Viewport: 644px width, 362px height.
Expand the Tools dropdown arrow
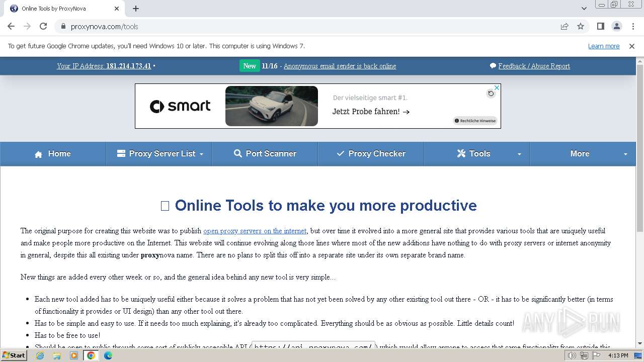click(x=519, y=154)
